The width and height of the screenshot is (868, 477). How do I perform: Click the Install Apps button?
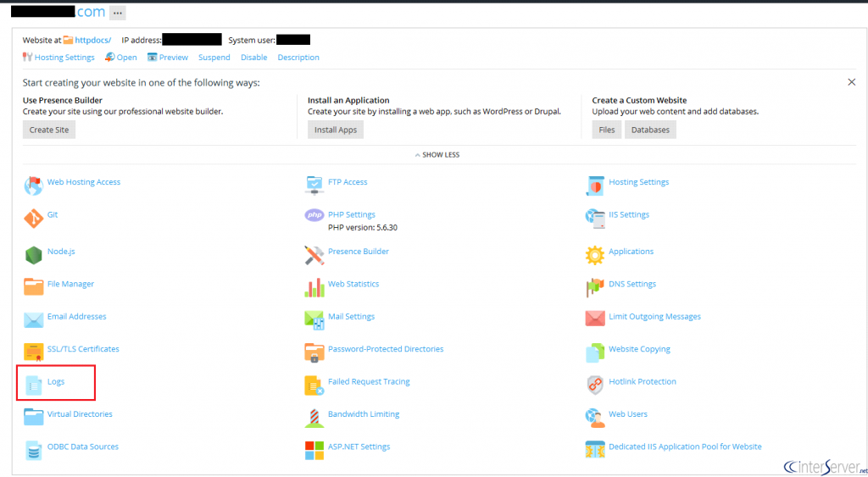click(x=336, y=130)
